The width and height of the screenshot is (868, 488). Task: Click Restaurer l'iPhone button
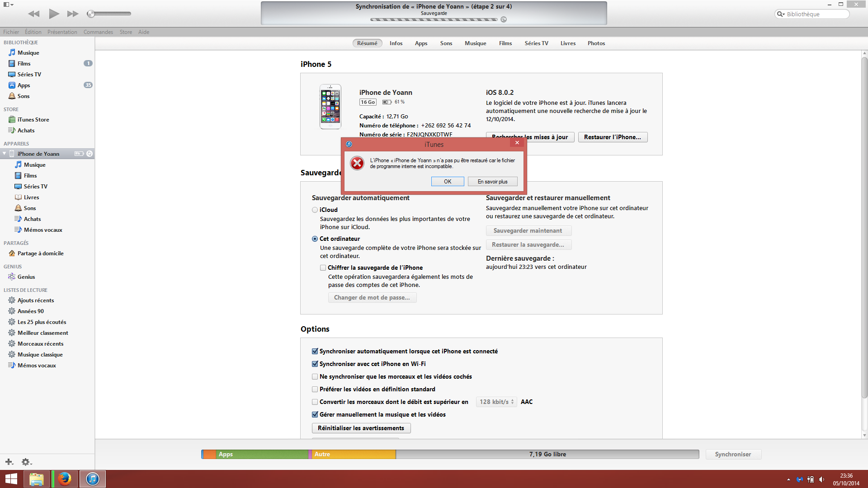point(613,137)
